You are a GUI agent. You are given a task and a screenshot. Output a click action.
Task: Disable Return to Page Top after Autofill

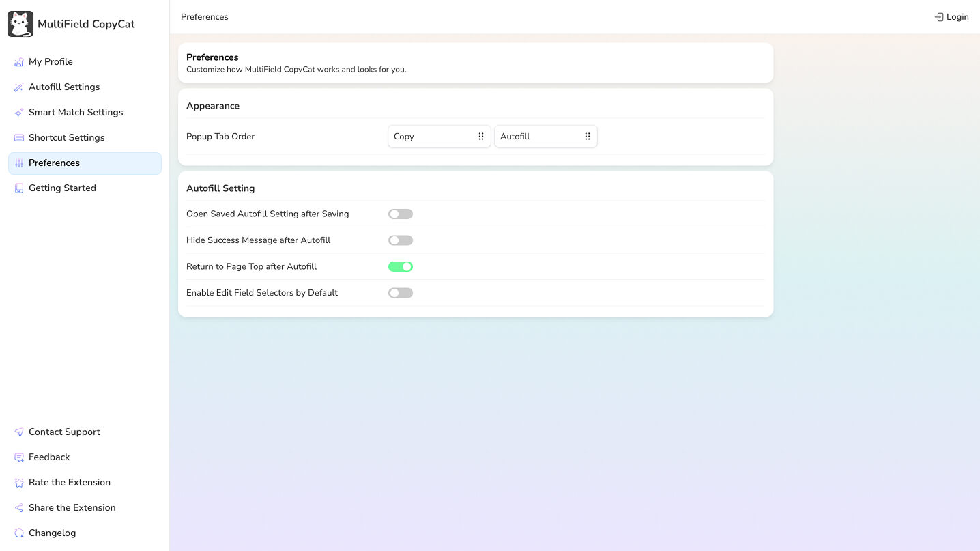pos(401,267)
